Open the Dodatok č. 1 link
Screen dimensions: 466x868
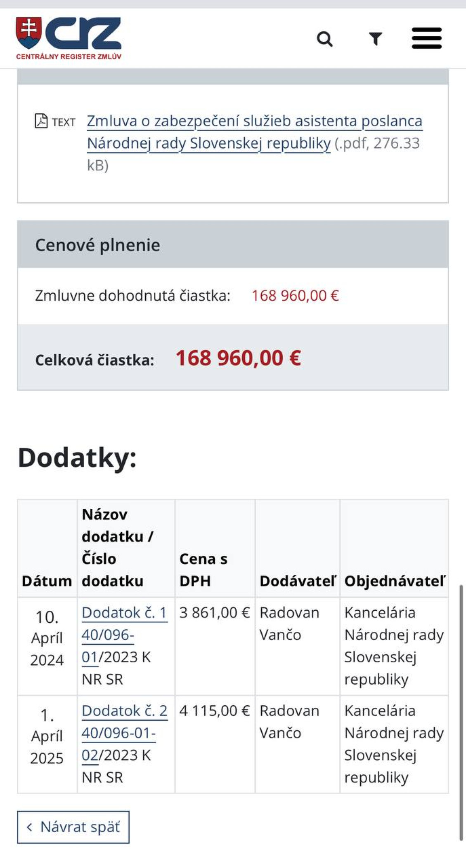point(124,613)
